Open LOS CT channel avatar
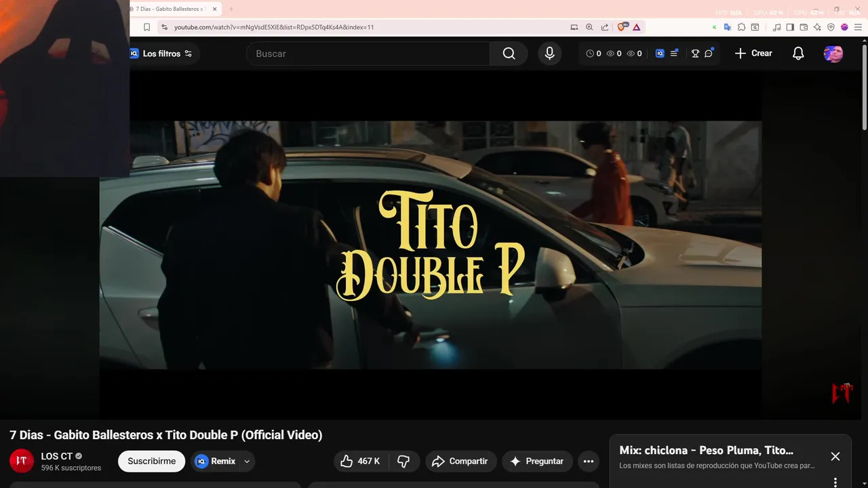Screen dimensions: 868x488 [x=22, y=461]
